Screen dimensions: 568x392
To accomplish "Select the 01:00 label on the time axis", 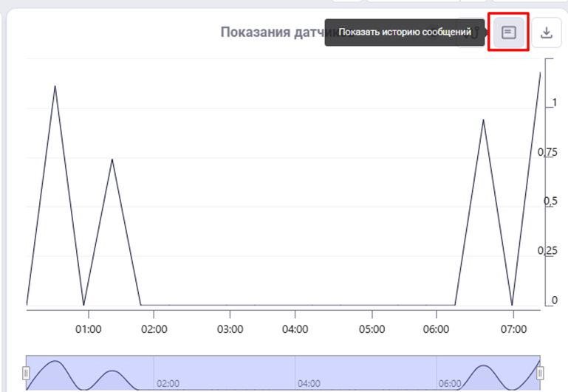I will [x=89, y=326].
